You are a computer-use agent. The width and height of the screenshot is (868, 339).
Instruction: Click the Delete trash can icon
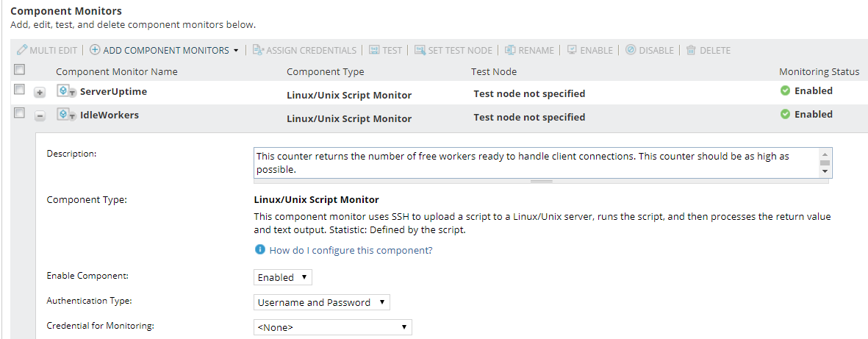click(x=691, y=51)
